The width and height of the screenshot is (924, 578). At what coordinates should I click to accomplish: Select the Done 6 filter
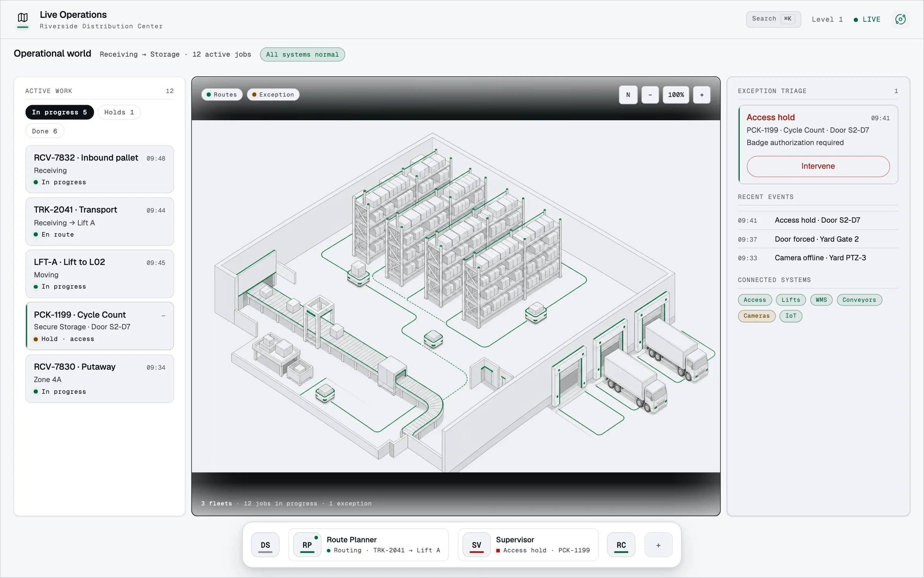click(x=45, y=131)
